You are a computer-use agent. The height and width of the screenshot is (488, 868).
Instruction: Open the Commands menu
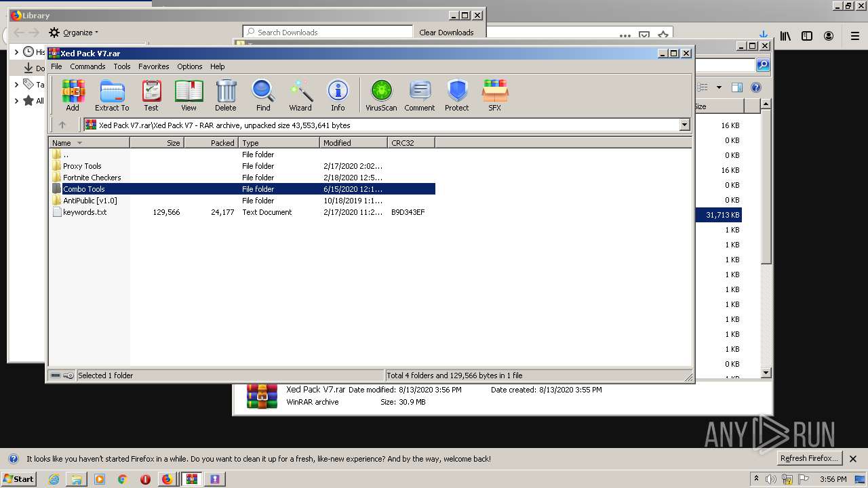[87, 66]
